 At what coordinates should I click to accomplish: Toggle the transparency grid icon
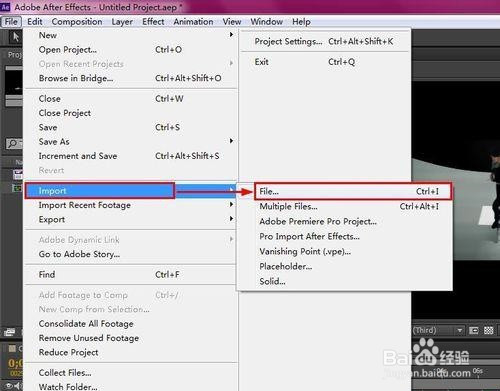(x=489, y=330)
